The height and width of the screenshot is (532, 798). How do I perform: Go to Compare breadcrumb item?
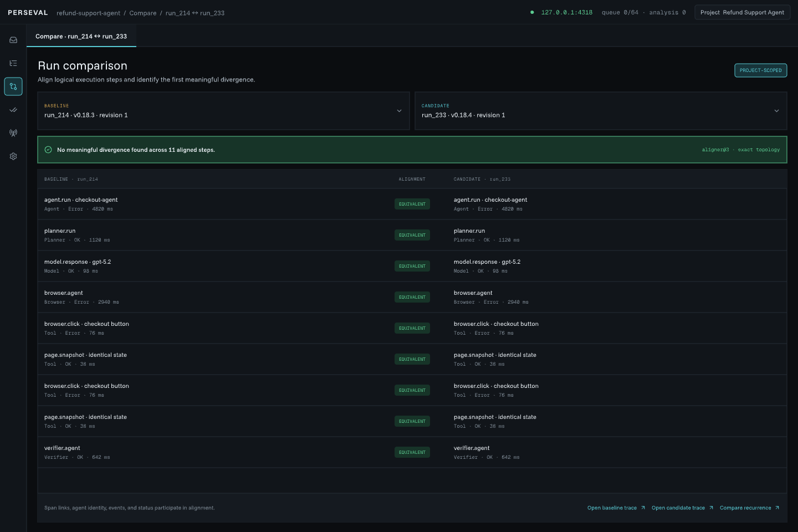pos(143,13)
